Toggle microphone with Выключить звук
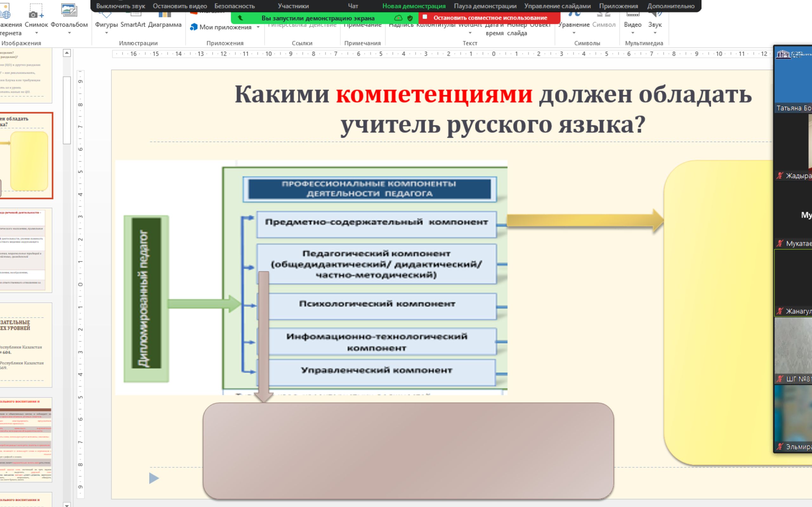Image resolution: width=812 pixels, height=507 pixels. (x=121, y=6)
